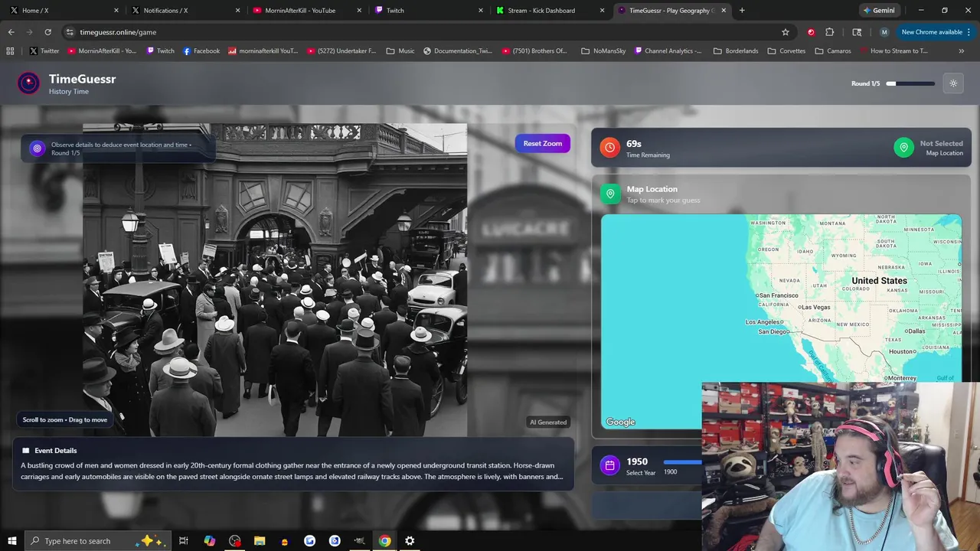Click the Google logo on the map

tap(621, 422)
